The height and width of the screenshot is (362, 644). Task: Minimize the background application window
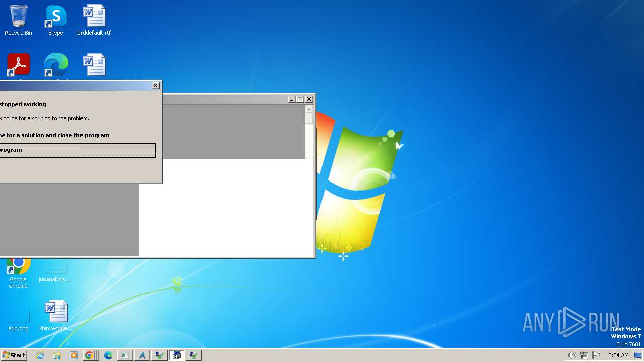(x=291, y=99)
